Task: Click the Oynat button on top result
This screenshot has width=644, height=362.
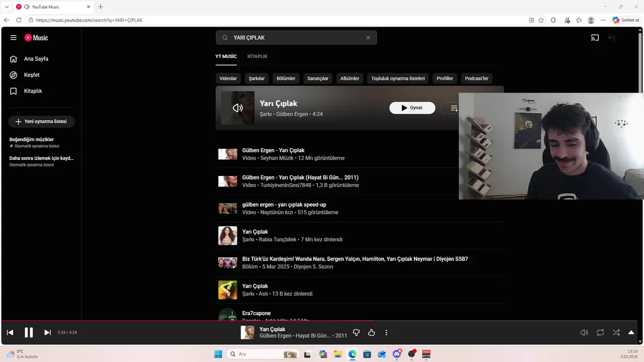Action: point(412,108)
